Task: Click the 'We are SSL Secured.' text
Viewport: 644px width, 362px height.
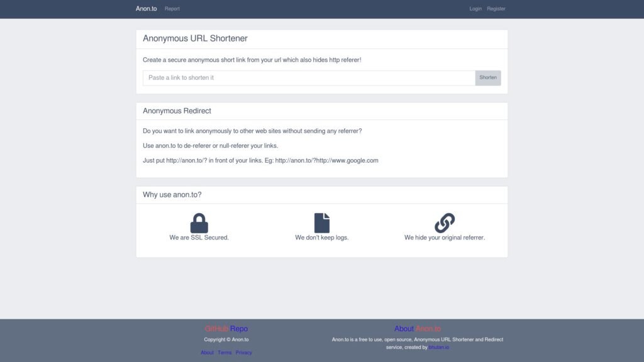Action: (x=199, y=238)
